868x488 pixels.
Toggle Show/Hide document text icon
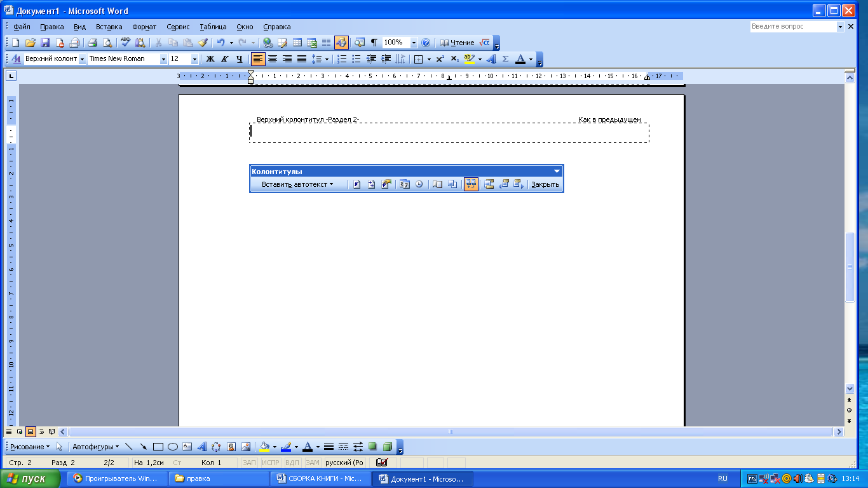452,184
